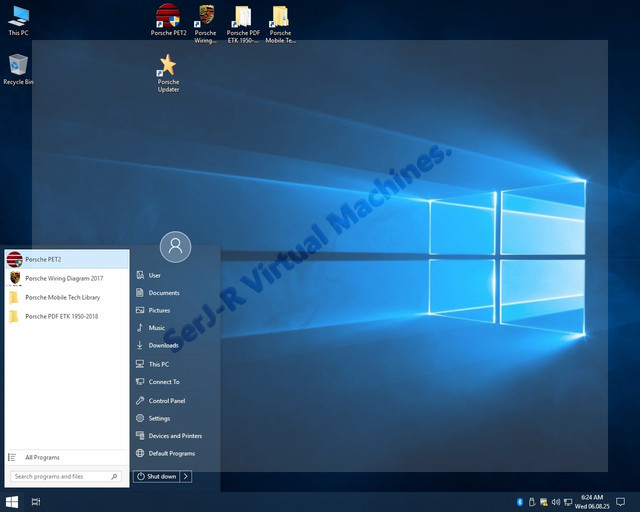Expand shut down options arrow
640x512 pixels.
click(x=186, y=476)
